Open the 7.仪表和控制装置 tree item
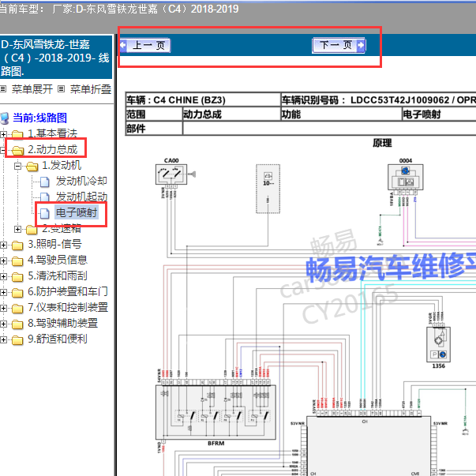Viewport: 476px width, 476px height. point(68,307)
